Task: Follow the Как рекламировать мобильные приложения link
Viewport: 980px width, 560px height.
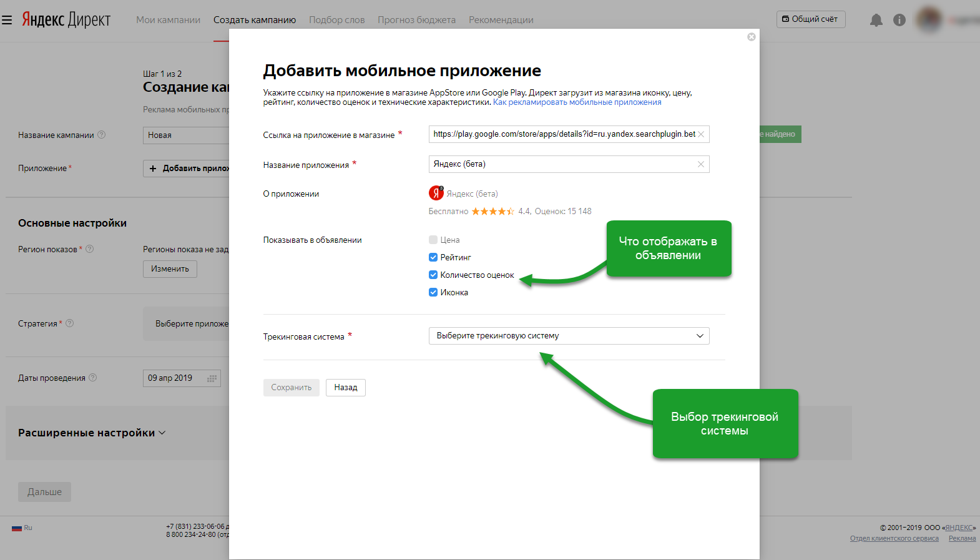Action: point(577,102)
